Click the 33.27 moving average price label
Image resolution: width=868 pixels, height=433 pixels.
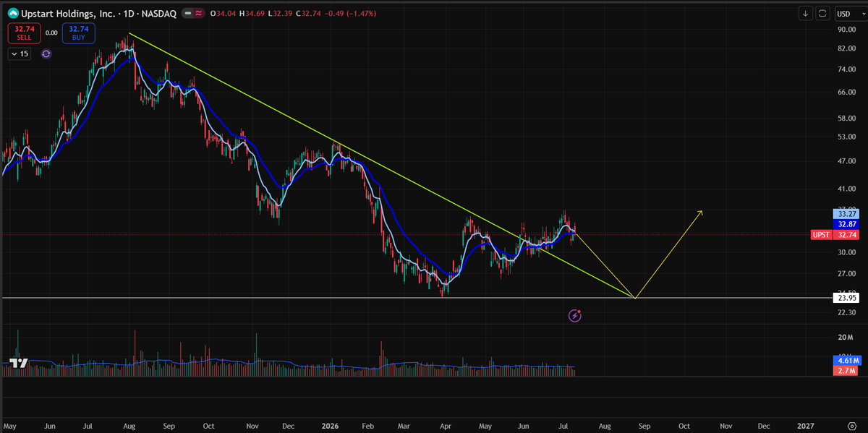point(848,214)
